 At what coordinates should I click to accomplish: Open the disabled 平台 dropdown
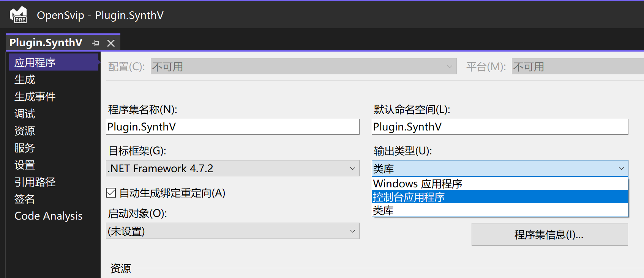point(578,66)
